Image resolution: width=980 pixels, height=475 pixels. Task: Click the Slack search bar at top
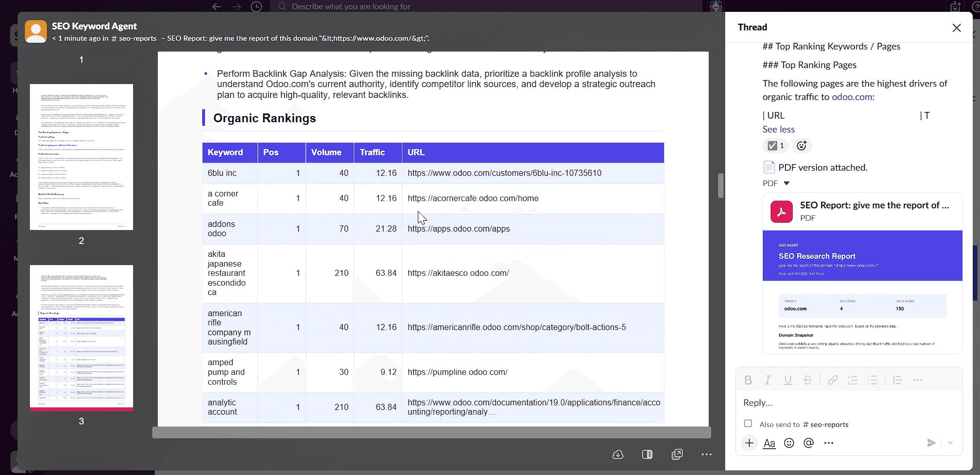point(486,6)
